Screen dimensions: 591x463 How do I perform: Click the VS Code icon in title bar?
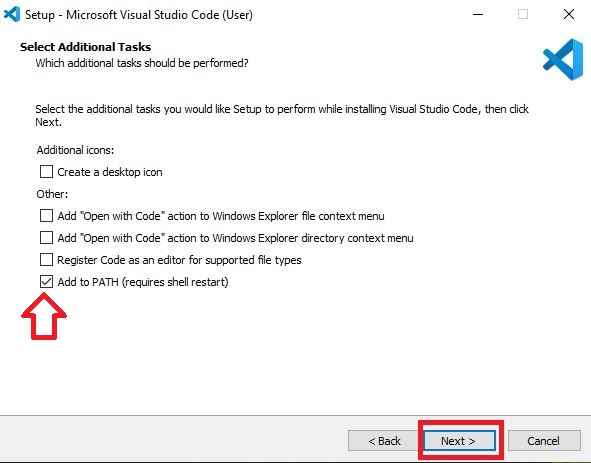[12, 14]
